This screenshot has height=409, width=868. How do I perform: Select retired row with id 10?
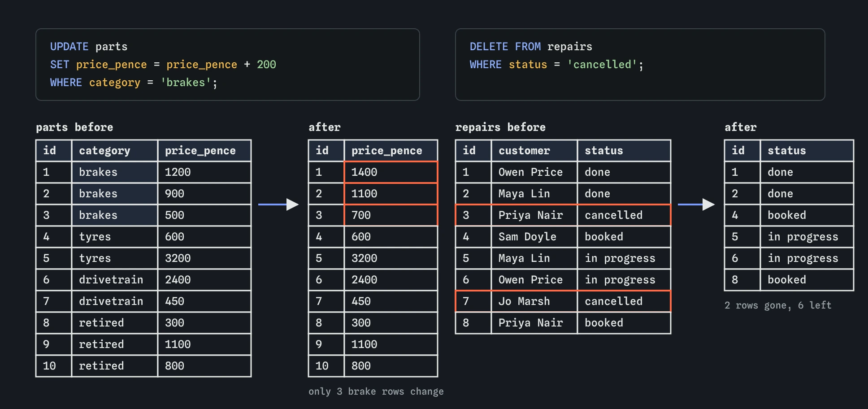pyautogui.click(x=143, y=366)
